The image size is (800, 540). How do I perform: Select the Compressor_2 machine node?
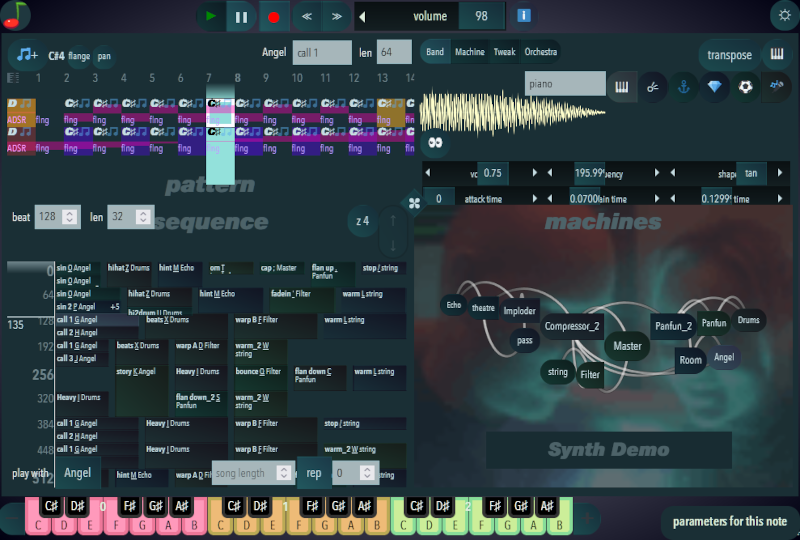coord(571,326)
